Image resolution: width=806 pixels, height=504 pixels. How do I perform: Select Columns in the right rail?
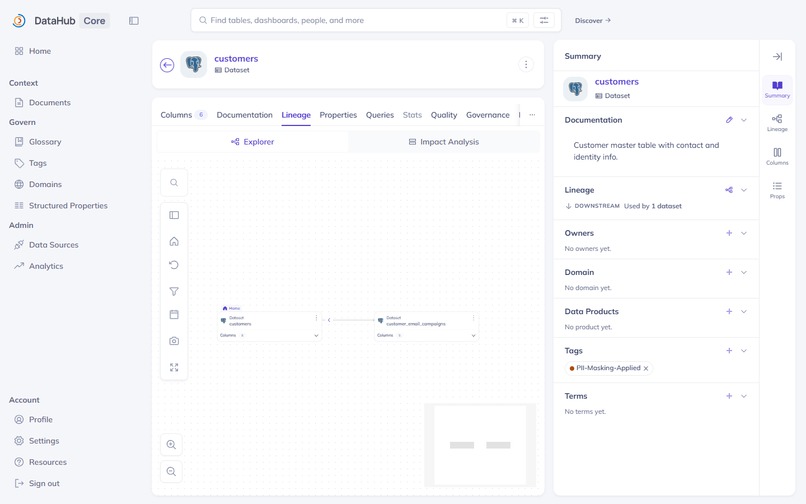click(777, 156)
